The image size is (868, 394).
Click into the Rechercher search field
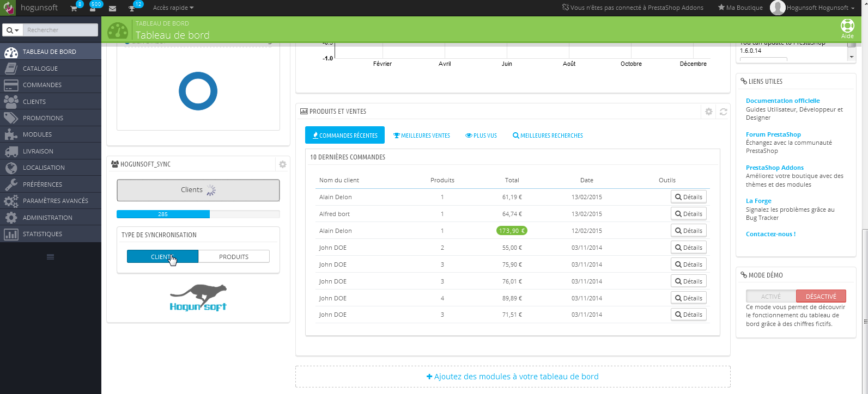click(x=60, y=30)
